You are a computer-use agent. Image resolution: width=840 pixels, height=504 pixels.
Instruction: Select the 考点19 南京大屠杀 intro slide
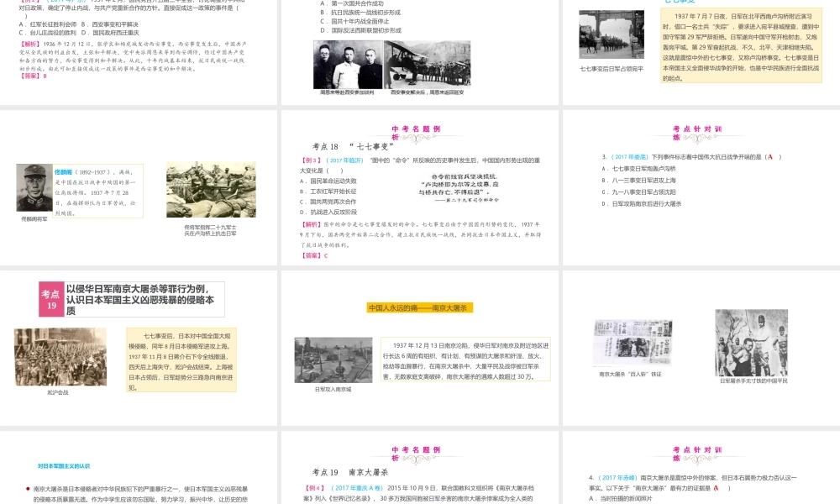(x=139, y=348)
